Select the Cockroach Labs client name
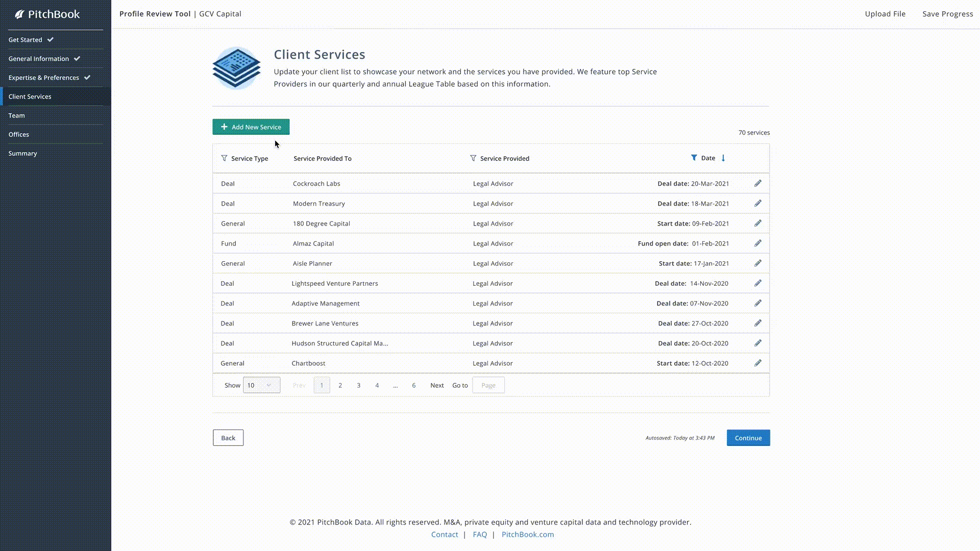Viewport: 980px width, 551px height. pos(316,184)
